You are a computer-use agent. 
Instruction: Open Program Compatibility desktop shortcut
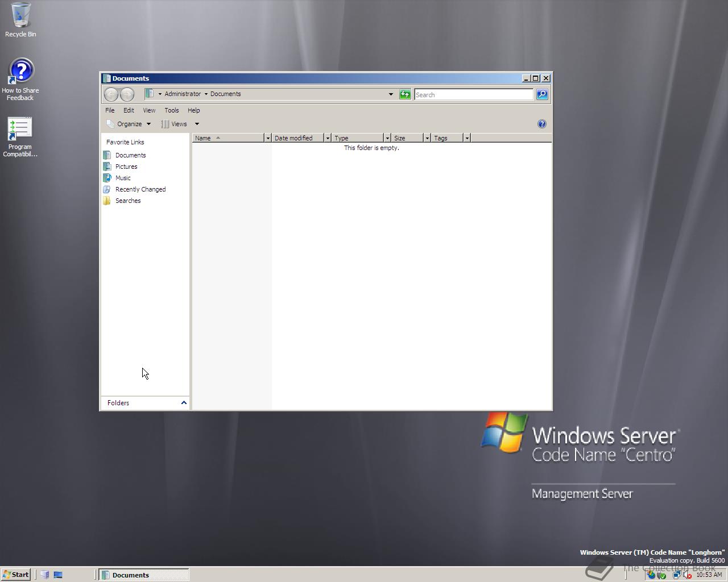20,137
